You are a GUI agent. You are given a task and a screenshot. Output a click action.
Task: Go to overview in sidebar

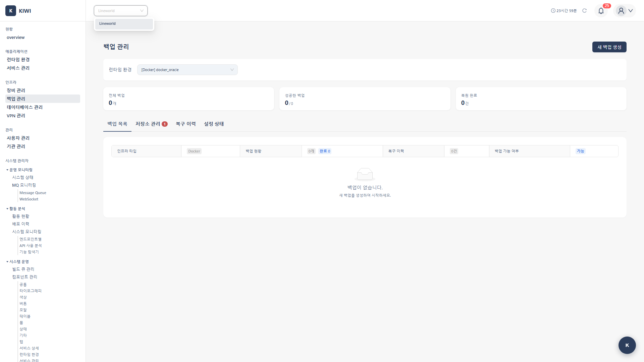point(43,38)
